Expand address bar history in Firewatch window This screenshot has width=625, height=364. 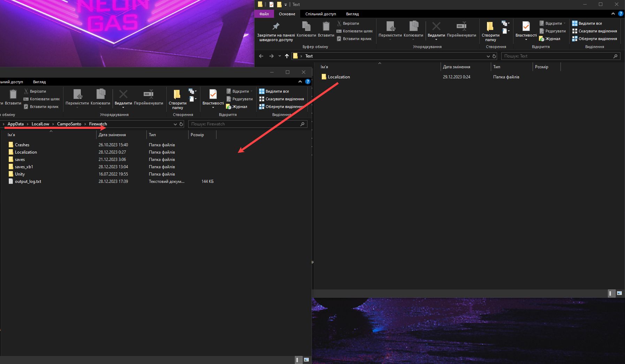pos(175,124)
